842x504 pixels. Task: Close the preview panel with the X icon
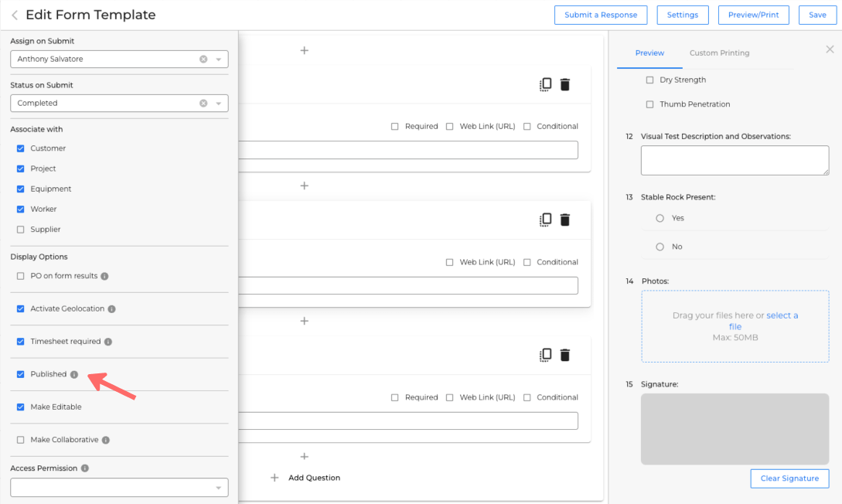[x=830, y=49]
